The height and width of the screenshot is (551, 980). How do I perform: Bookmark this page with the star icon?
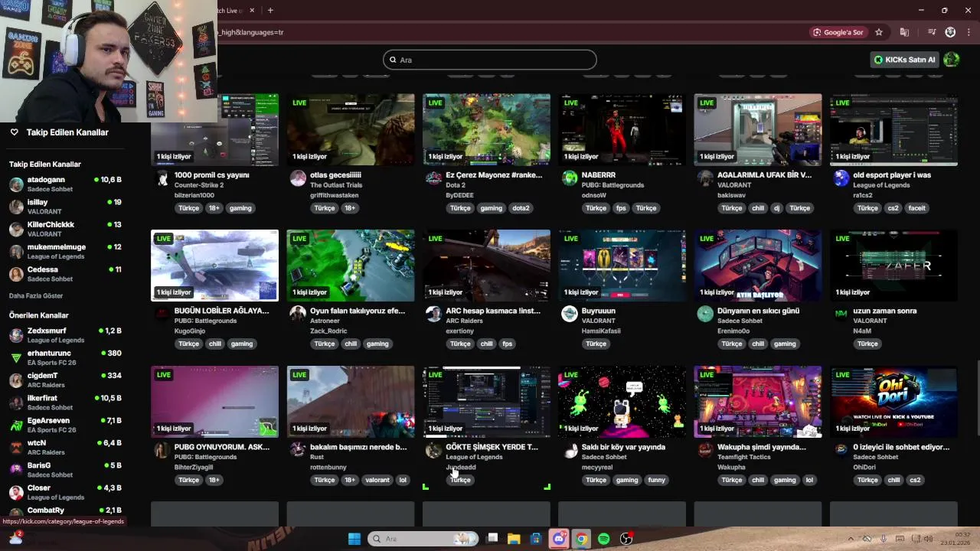879,32
